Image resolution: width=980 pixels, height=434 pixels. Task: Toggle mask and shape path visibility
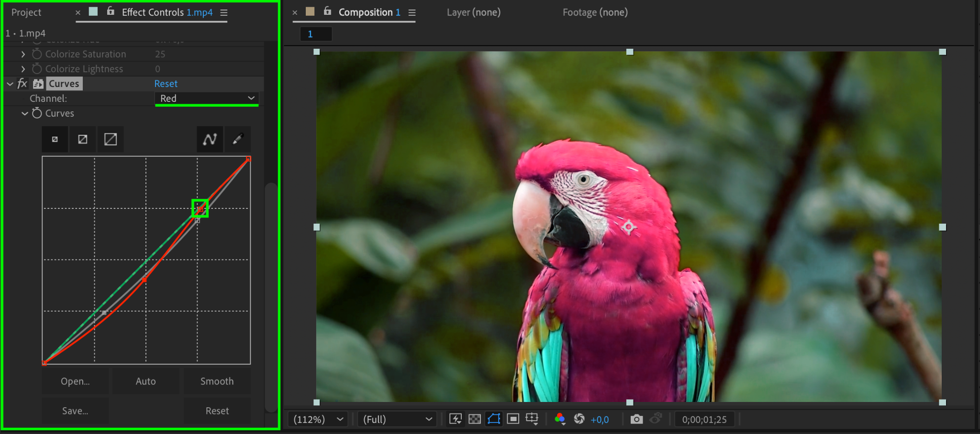pyautogui.click(x=493, y=419)
